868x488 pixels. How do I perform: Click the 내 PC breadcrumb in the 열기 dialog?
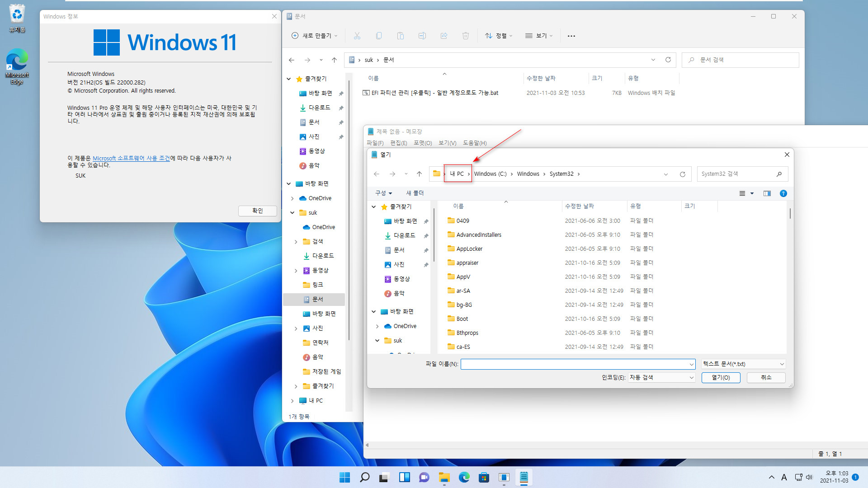(x=457, y=174)
